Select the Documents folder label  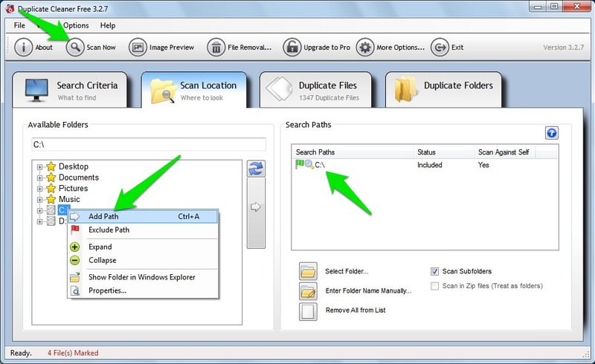pyautogui.click(x=79, y=178)
